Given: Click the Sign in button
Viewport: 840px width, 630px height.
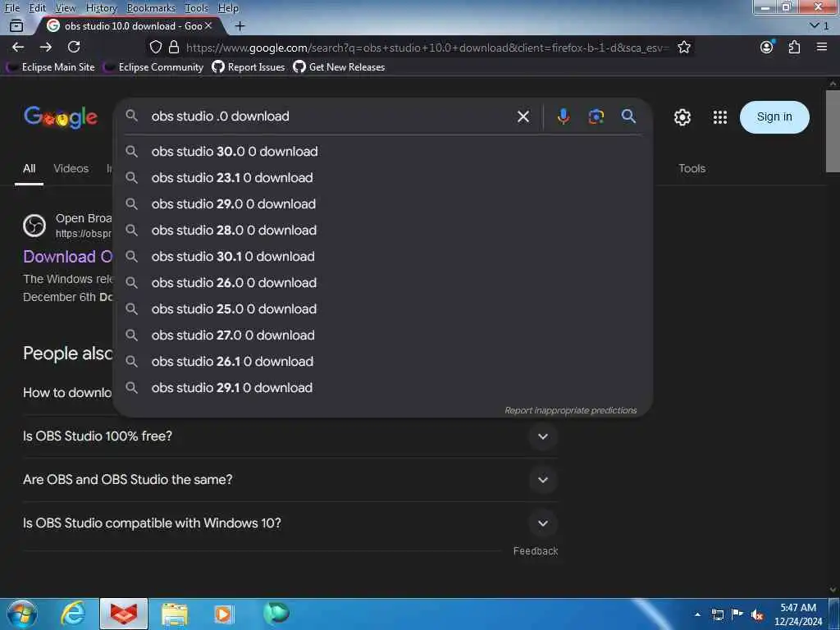Looking at the screenshot, I should (774, 116).
